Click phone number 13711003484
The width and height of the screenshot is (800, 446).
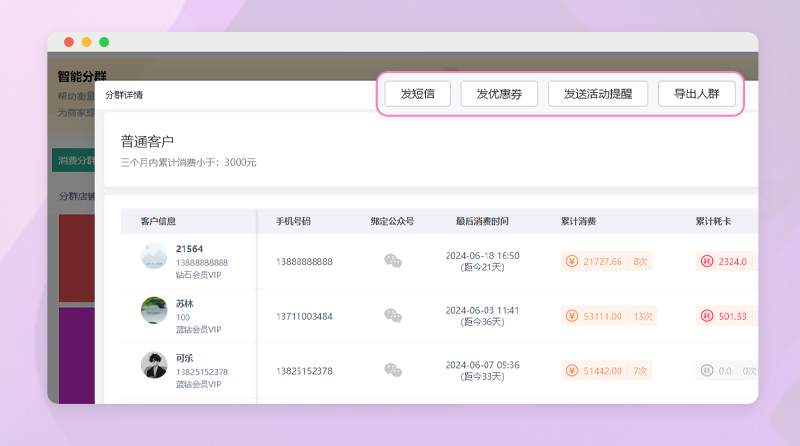pos(304,316)
